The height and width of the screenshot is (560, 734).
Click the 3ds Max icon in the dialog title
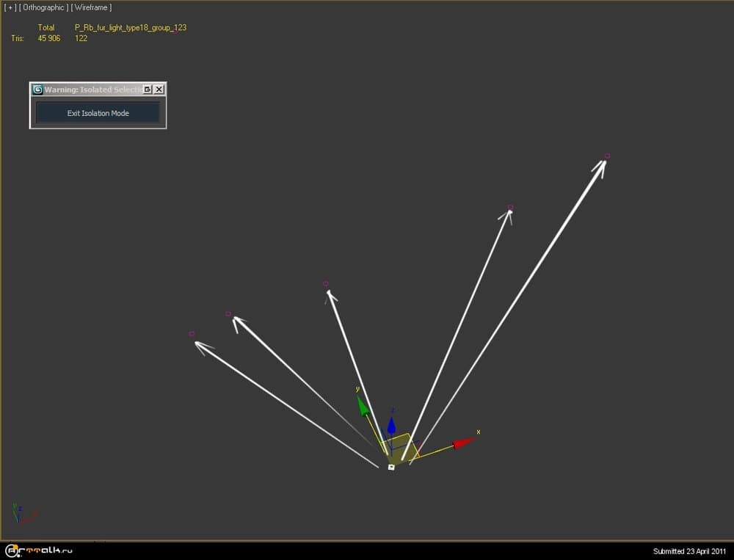pos(37,90)
